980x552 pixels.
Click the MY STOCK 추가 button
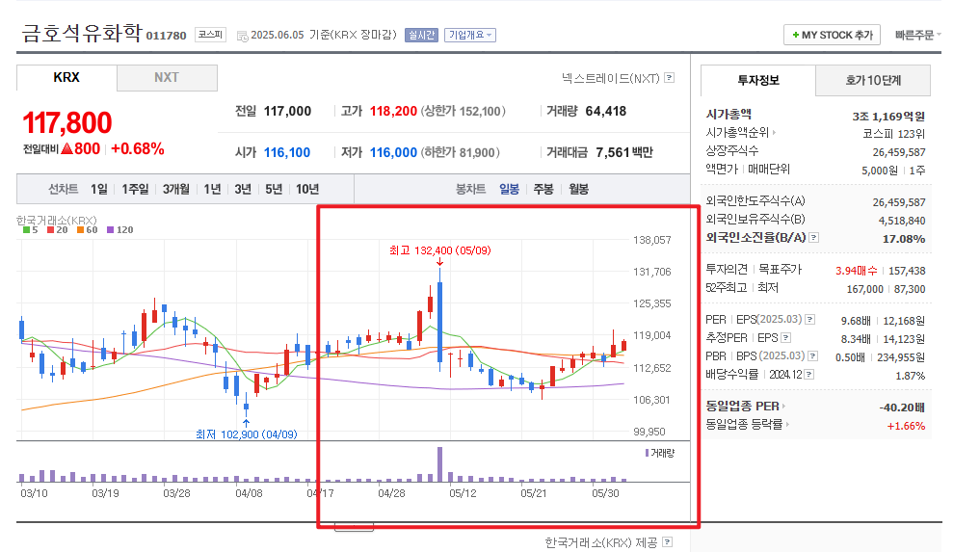pyautogui.click(x=832, y=35)
